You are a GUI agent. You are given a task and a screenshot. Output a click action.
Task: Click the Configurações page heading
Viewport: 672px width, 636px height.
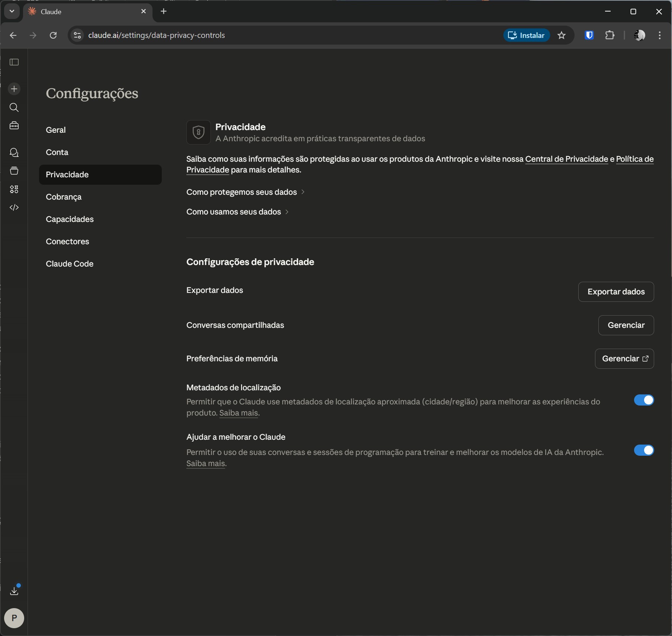point(92,93)
